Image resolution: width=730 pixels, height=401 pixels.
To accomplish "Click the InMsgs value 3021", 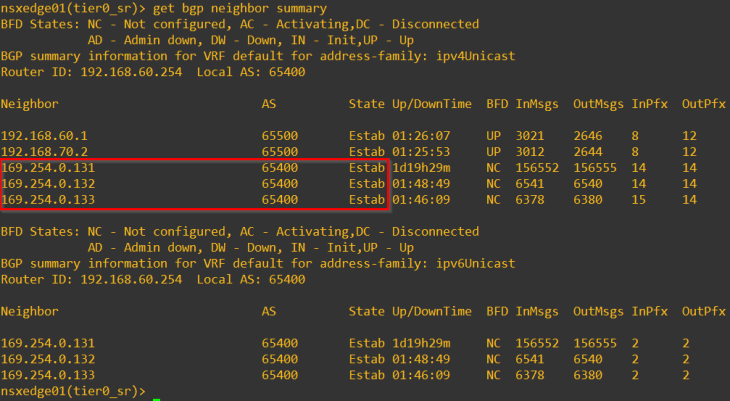I will [530, 135].
